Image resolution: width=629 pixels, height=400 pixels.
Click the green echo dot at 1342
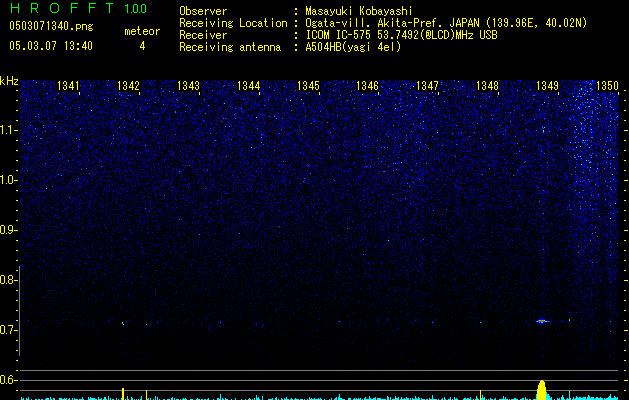pos(123,323)
